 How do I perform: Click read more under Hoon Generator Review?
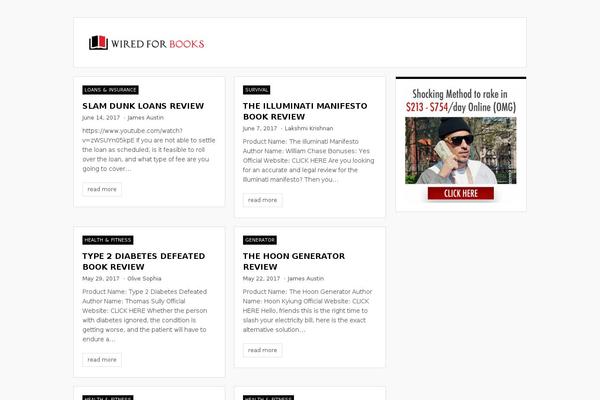pos(262,350)
